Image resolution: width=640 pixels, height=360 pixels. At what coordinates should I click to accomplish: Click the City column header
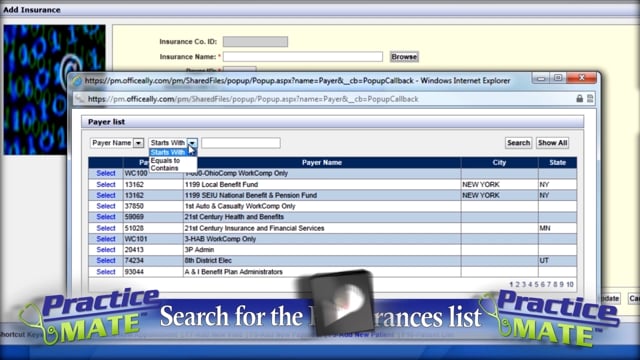pyautogui.click(x=499, y=162)
